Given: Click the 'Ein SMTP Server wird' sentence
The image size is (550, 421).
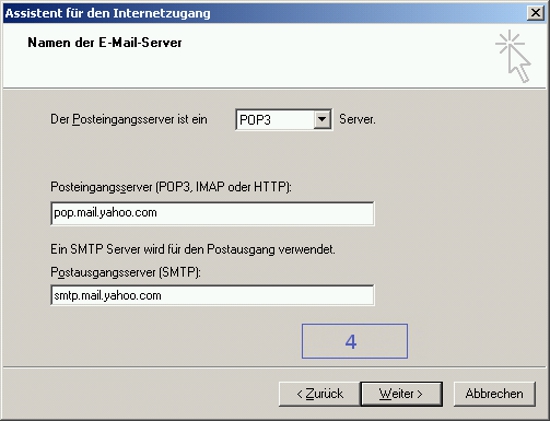Looking at the screenshot, I should point(193,249).
